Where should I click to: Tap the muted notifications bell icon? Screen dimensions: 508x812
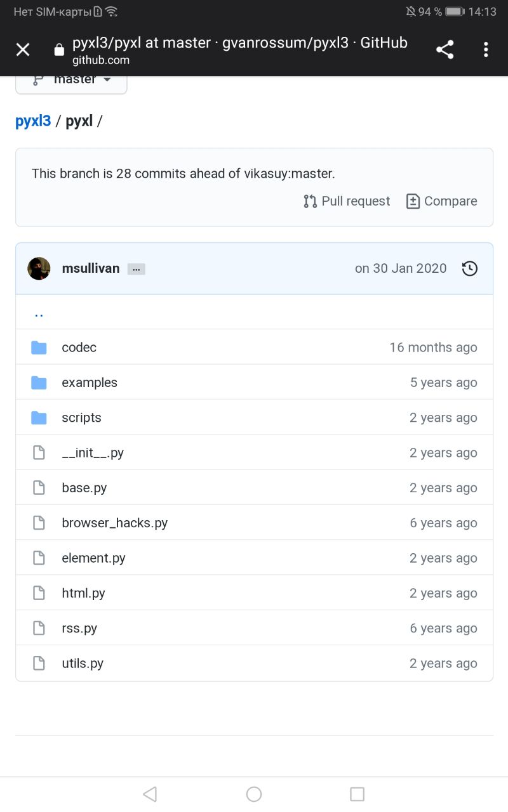click(x=411, y=11)
